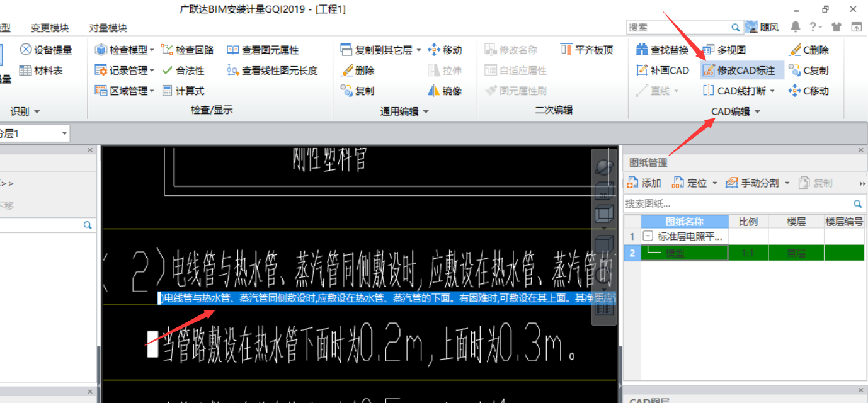
Task: Click 区域管理 tool
Action: point(121,91)
